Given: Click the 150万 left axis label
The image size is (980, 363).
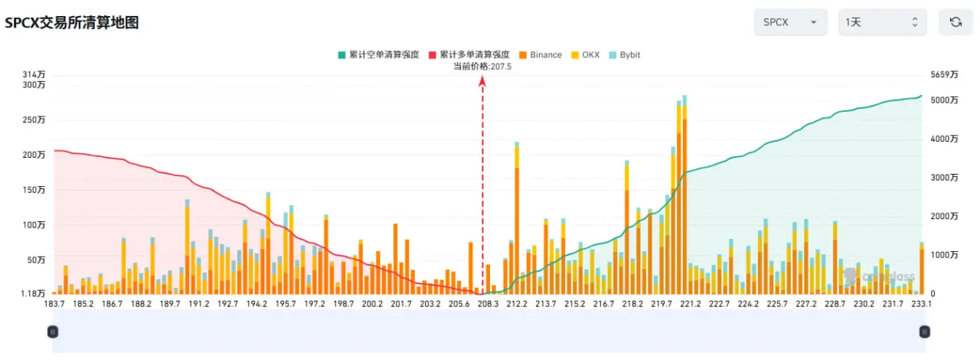Looking at the screenshot, I should pyautogui.click(x=35, y=190).
